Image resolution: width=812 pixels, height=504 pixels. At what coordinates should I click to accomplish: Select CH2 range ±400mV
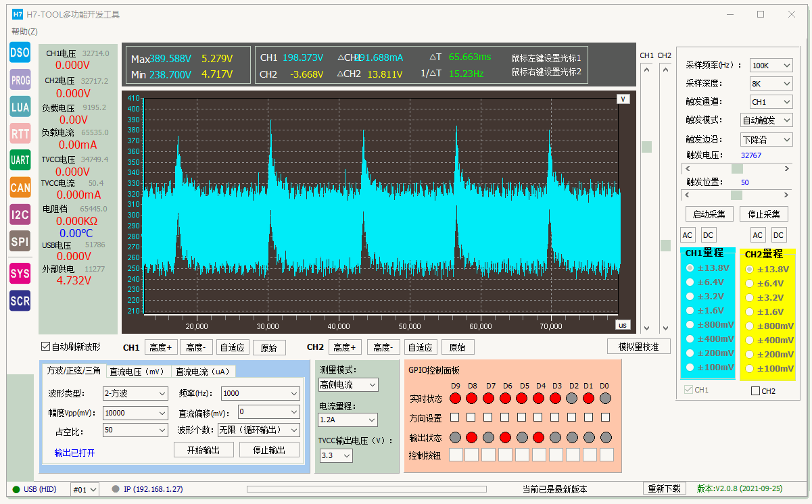click(749, 340)
